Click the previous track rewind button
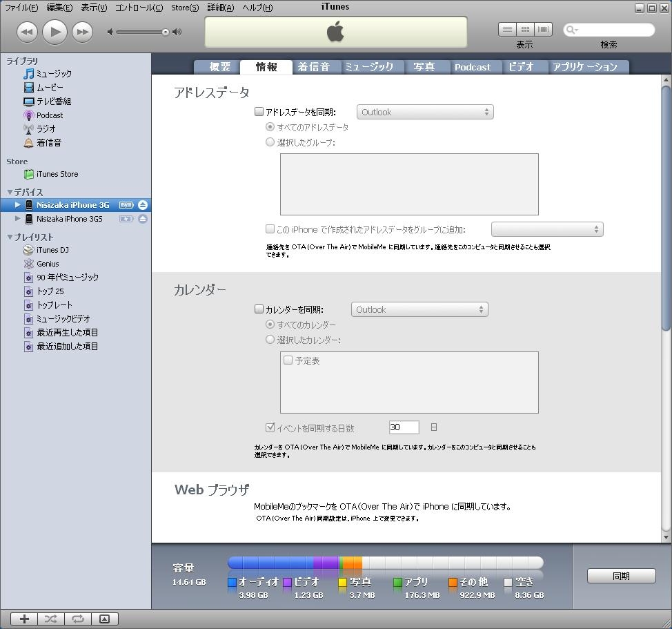Viewport: 672px width, 629px height. pos(27,32)
